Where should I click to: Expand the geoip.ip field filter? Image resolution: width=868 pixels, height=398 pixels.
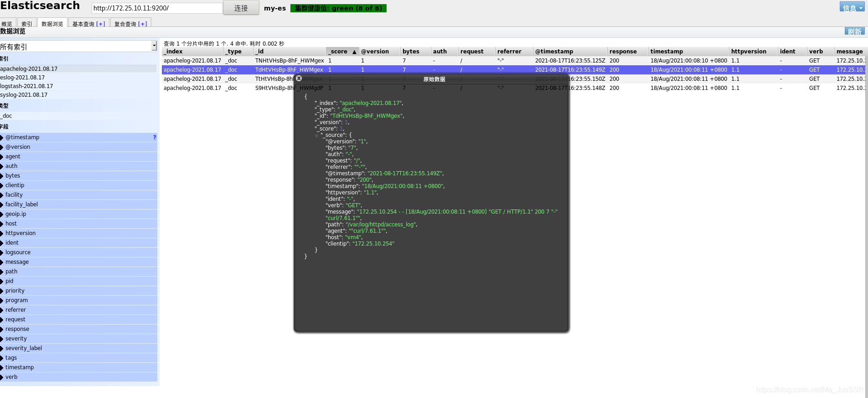tap(78, 214)
